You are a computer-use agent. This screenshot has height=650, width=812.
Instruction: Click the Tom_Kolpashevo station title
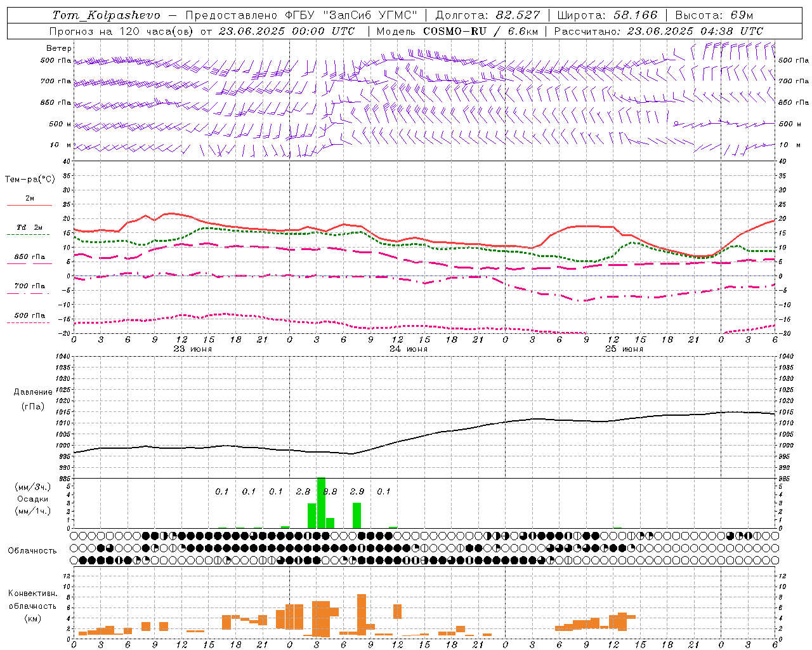pyautogui.click(x=106, y=15)
